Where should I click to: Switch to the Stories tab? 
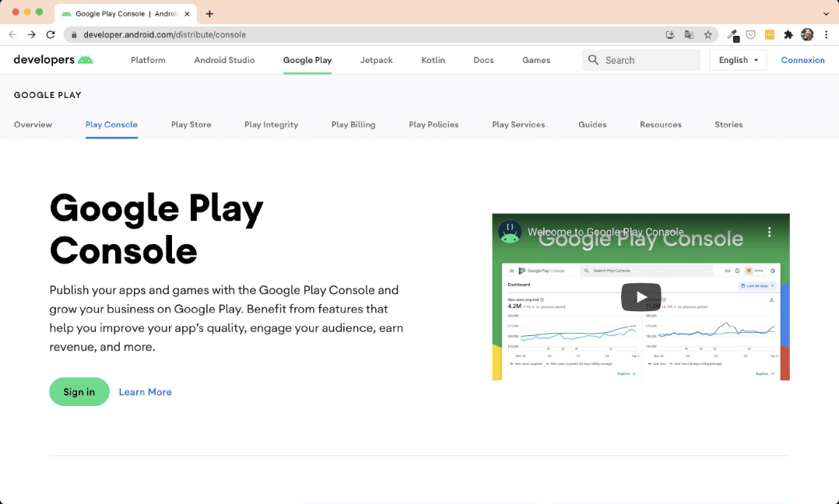tap(728, 124)
